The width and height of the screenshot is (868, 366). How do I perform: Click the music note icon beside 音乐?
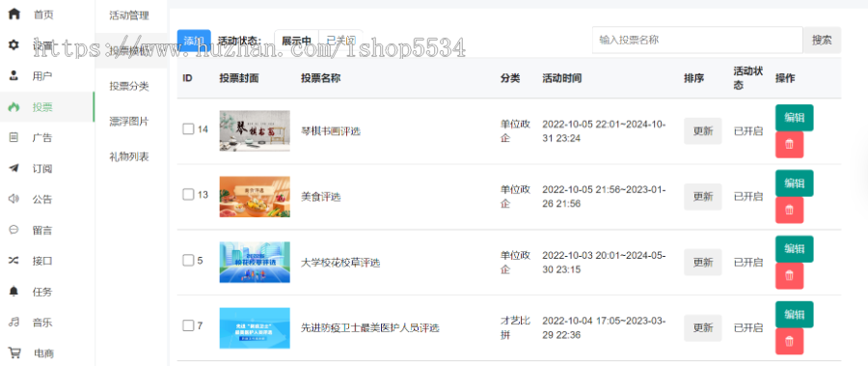click(14, 322)
